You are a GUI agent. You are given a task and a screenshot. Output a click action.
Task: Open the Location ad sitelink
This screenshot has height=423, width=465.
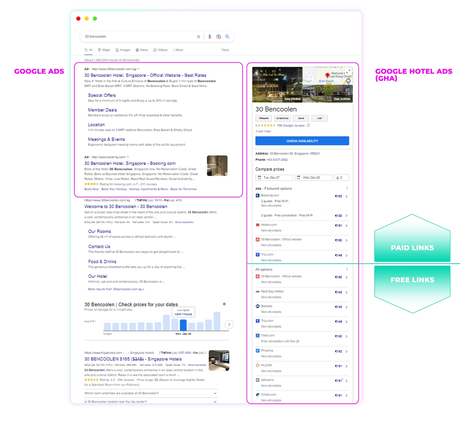96,125
